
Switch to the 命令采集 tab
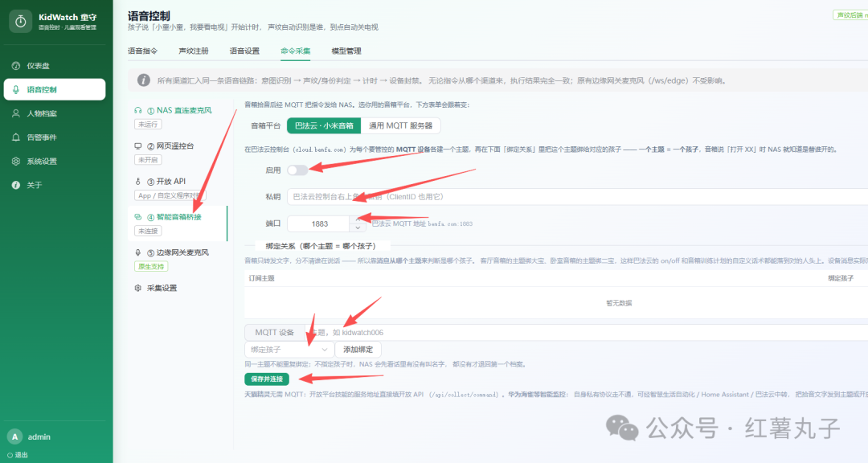coord(296,51)
